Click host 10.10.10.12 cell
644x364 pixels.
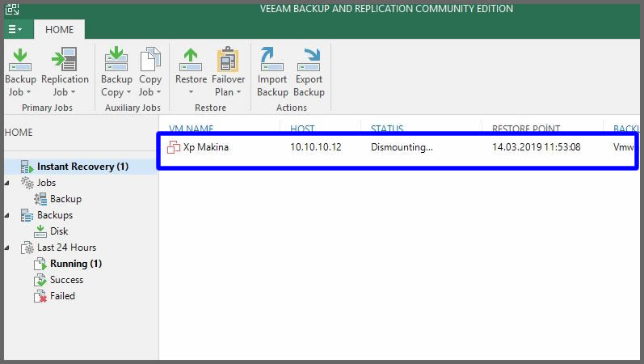click(316, 147)
